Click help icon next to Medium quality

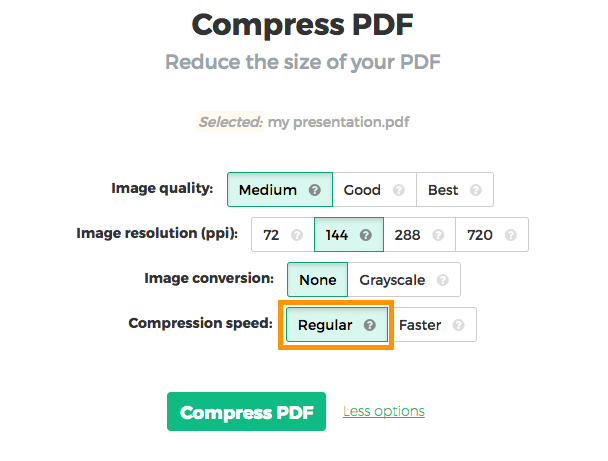coord(315,190)
